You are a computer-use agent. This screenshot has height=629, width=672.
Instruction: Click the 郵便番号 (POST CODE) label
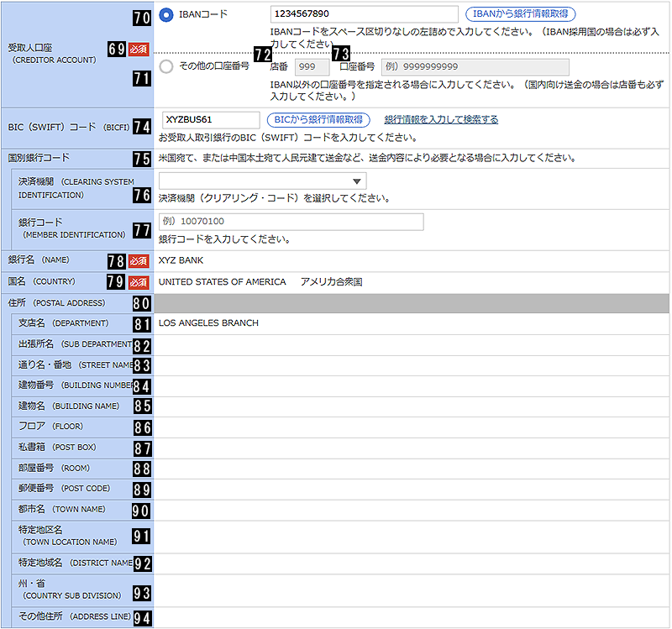click(64, 488)
